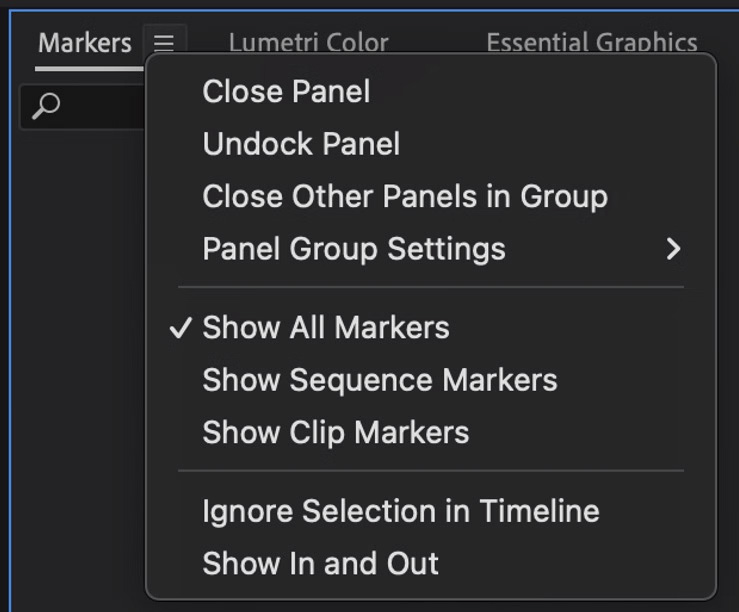739x612 pixels.
Task: Select the Show All Markers label
Action: point(326,328)
